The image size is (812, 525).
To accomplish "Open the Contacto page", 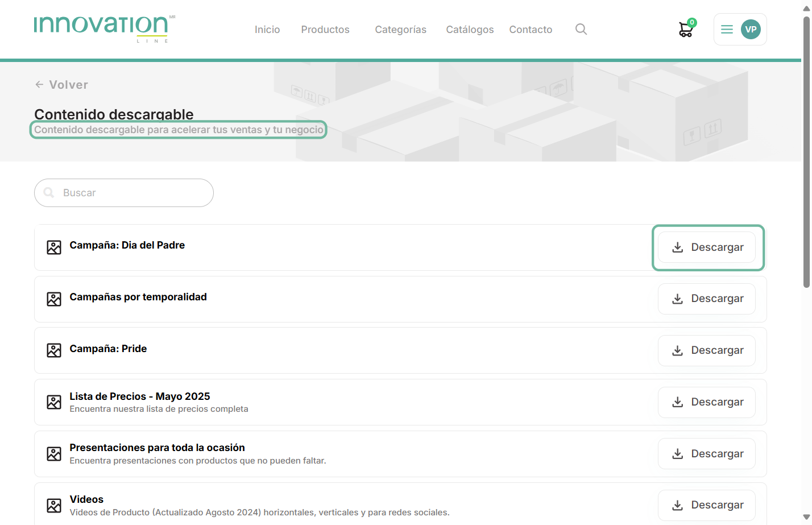I will click(531, 30).
